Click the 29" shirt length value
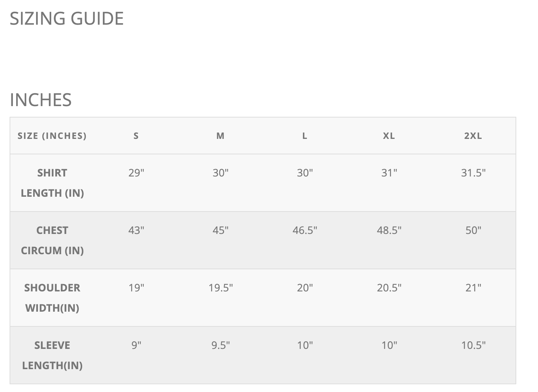538x392 pixels. click(x=136, y=173)
